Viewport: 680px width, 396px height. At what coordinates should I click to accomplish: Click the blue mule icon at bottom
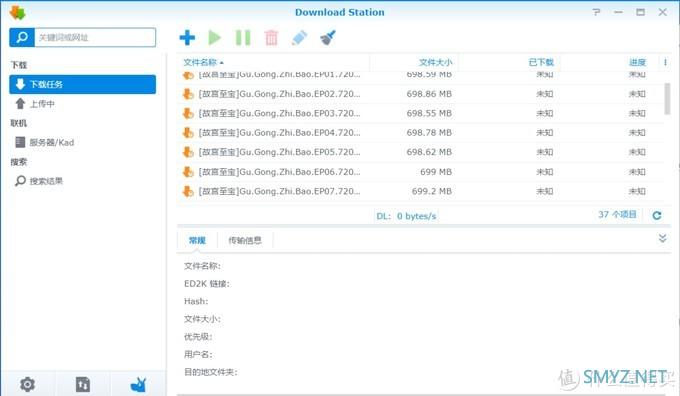tap(139, 384)
